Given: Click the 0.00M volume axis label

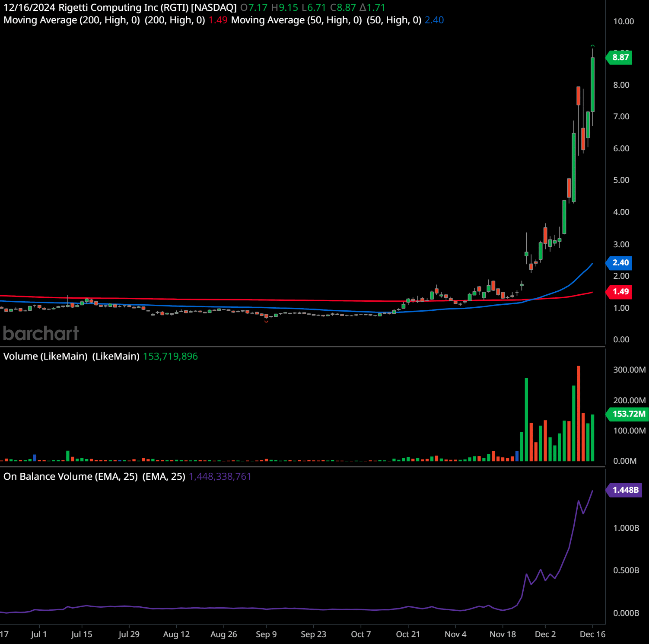Looking at the screenshot, I should [625, 461].
